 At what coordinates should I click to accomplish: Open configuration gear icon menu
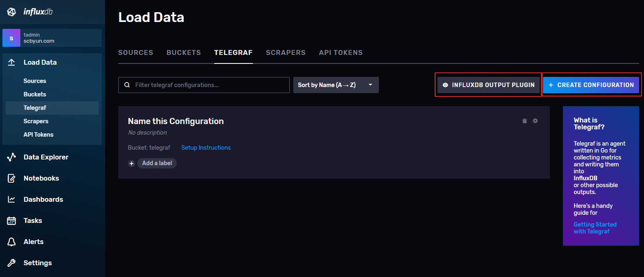535,121
